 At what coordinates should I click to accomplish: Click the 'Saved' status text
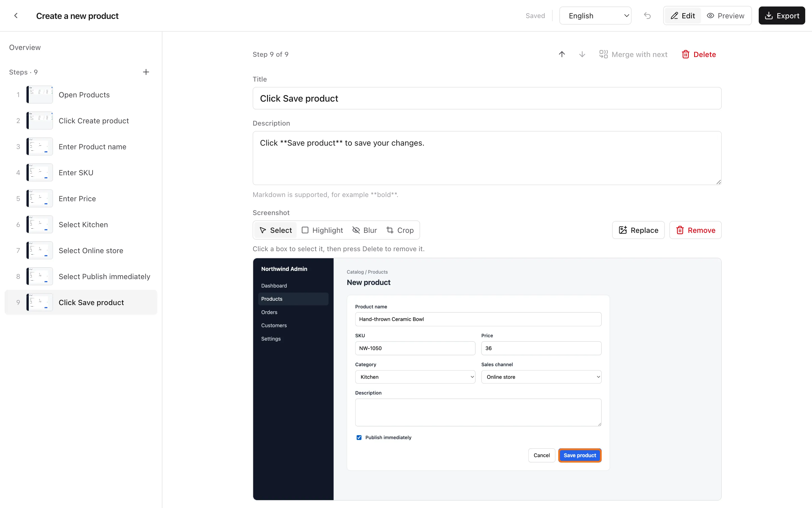point(535,16)
